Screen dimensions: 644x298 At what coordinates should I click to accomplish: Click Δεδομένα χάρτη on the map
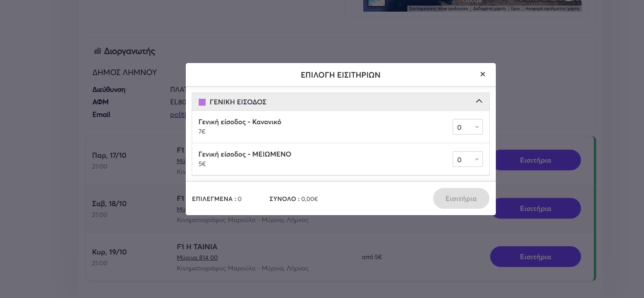coord(489,9)
